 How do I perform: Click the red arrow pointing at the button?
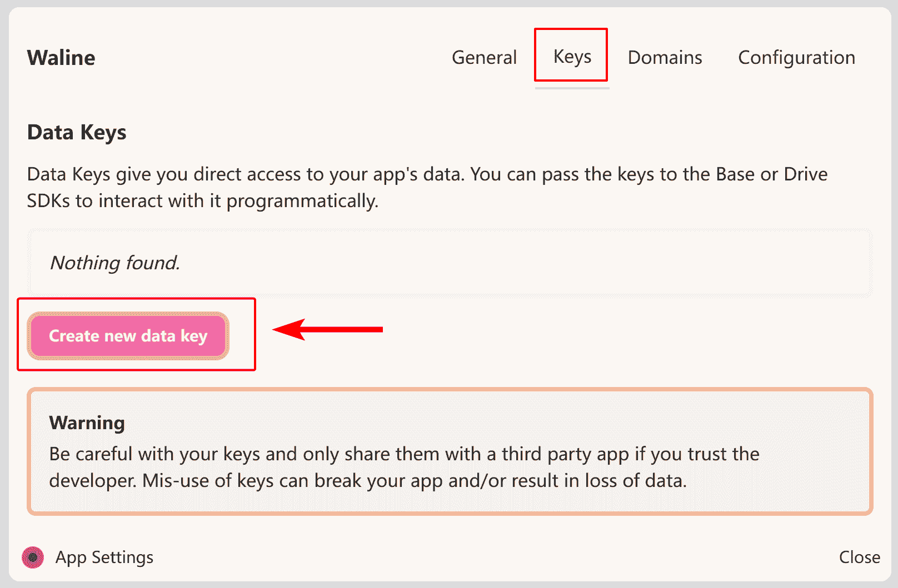coord(328,329)
